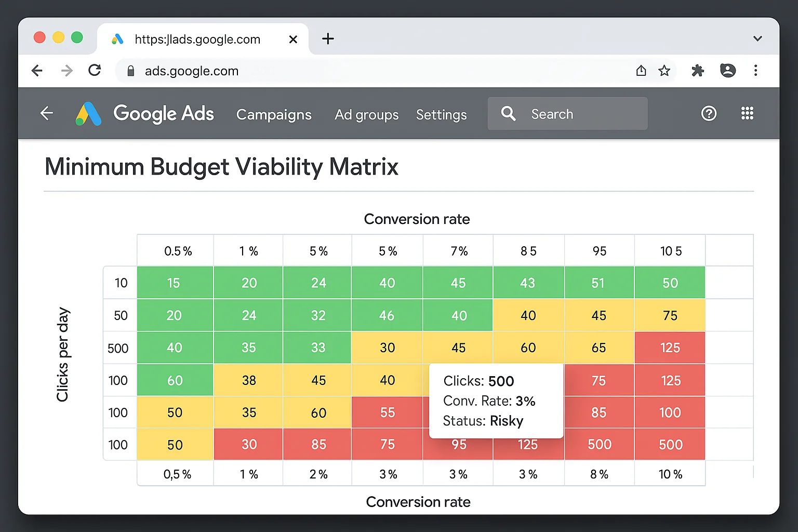Select the ads.google.com browser tab
Image resolution: width=798 pixels, height=532 pixels.
197,39
